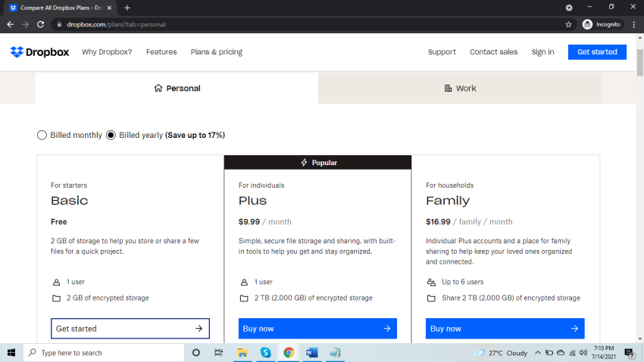Open the notes app on taskbar
Image resolution: width=644 pixels, height=362 pixels.
(335, 353)
